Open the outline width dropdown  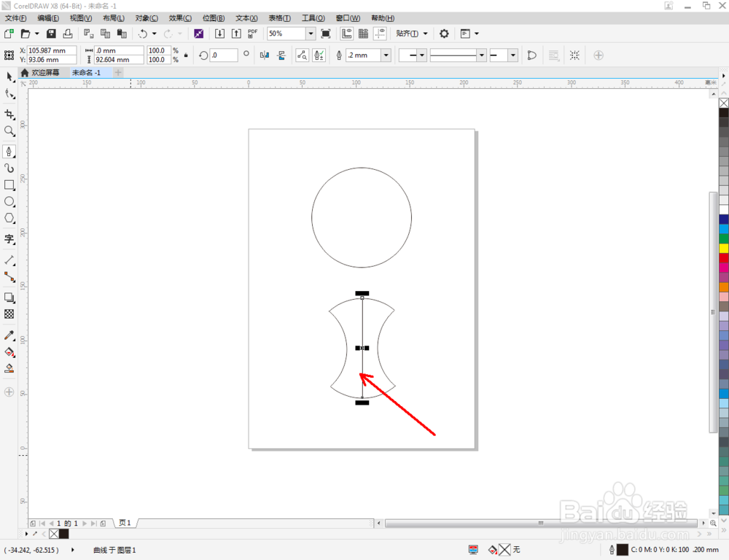click(386, 55)
